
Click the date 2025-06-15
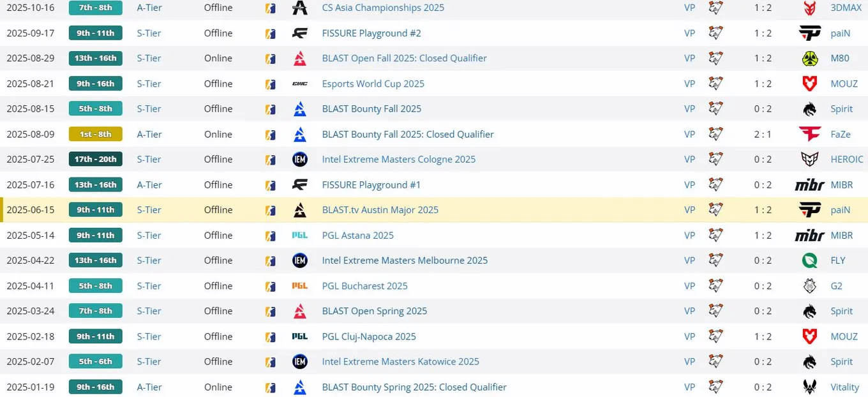[31, 210]
